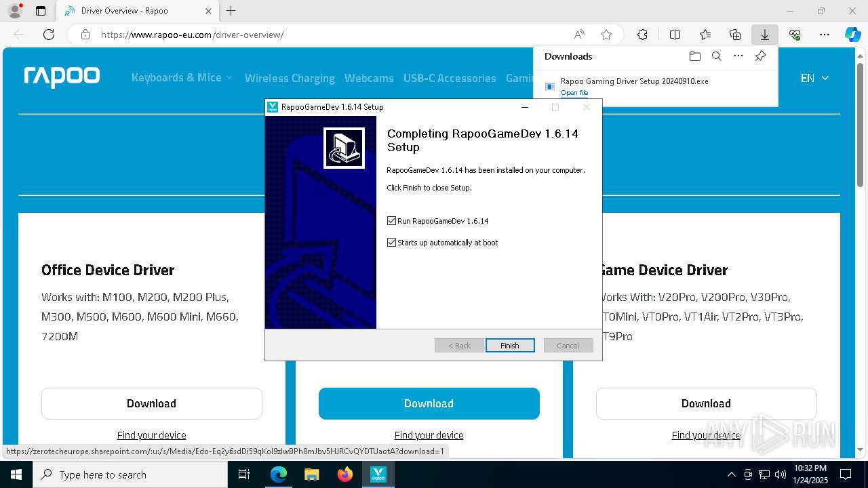Close the Driver Overview tab
The height and width of the screenshot is (488, 868).
click(x=209, y=11)
